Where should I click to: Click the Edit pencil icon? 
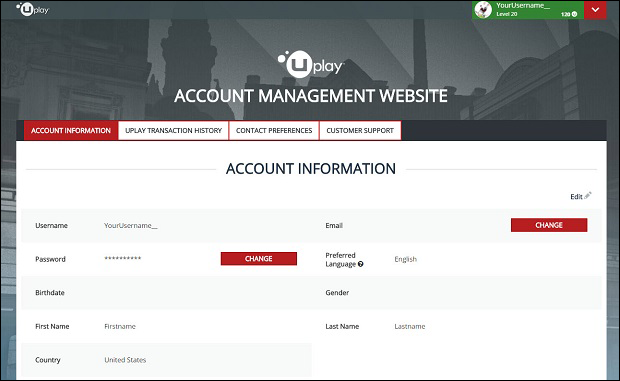point(588,195)
